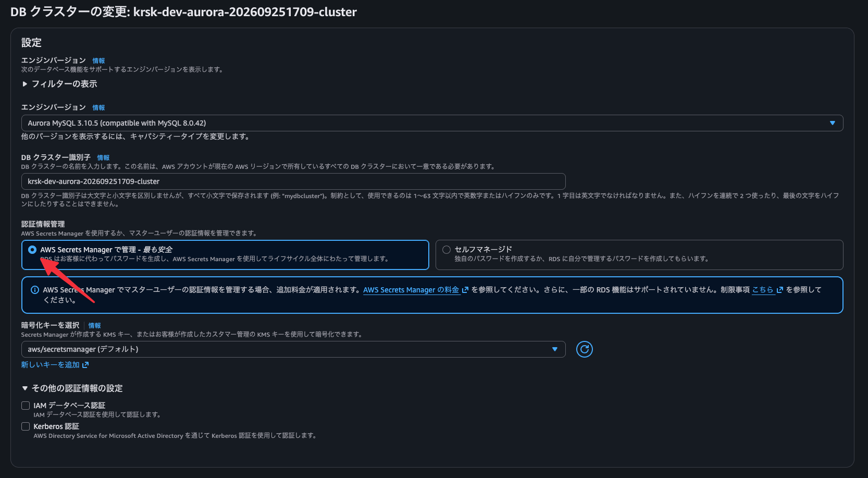868x478 pixels.
Task: Expand フィルターの表示 section
Action: point(59,84)
